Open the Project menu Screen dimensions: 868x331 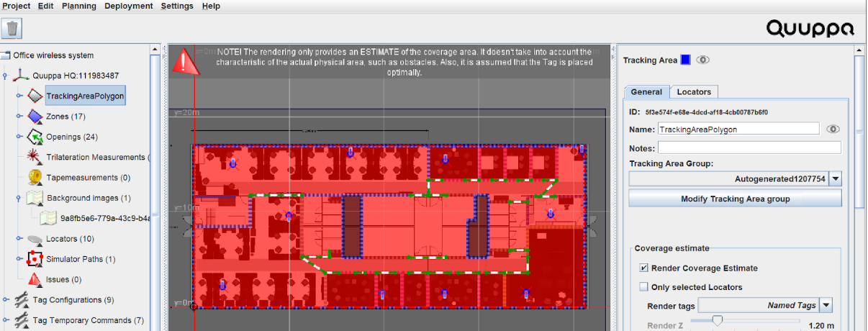[17, 6]
